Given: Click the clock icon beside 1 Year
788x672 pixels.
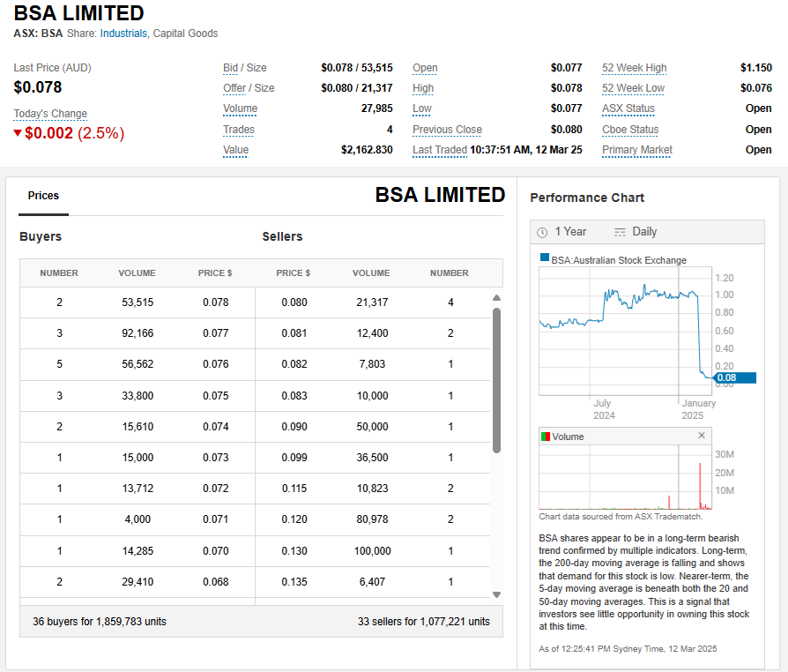Looking at the screenshot, I should (543, 232).
